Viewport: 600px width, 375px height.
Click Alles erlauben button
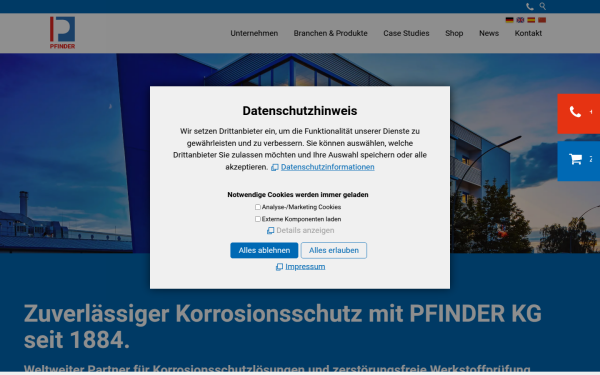[x=334, y=250]
